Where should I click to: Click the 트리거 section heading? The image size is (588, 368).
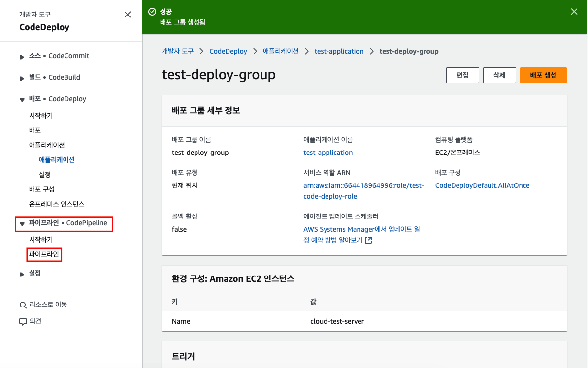click(x=183, y=356)
